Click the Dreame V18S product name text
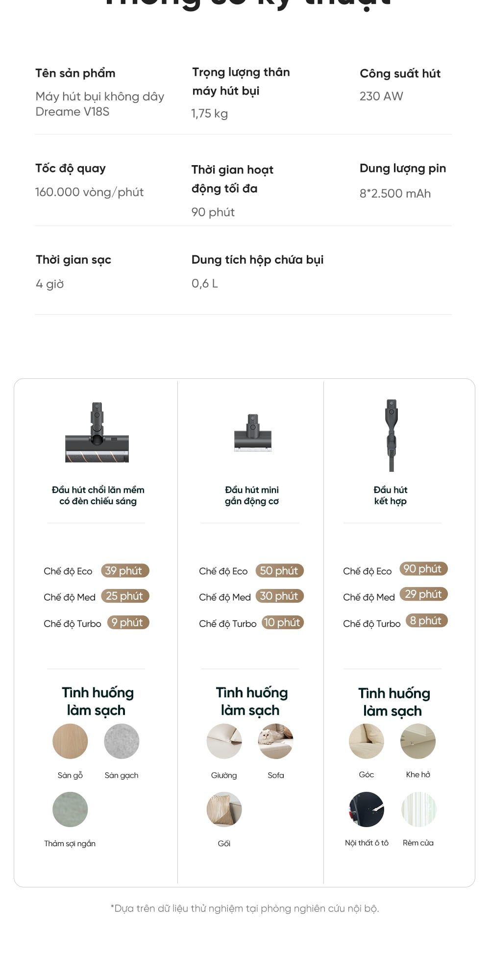490x980 pixels. [x=73, y=112]
